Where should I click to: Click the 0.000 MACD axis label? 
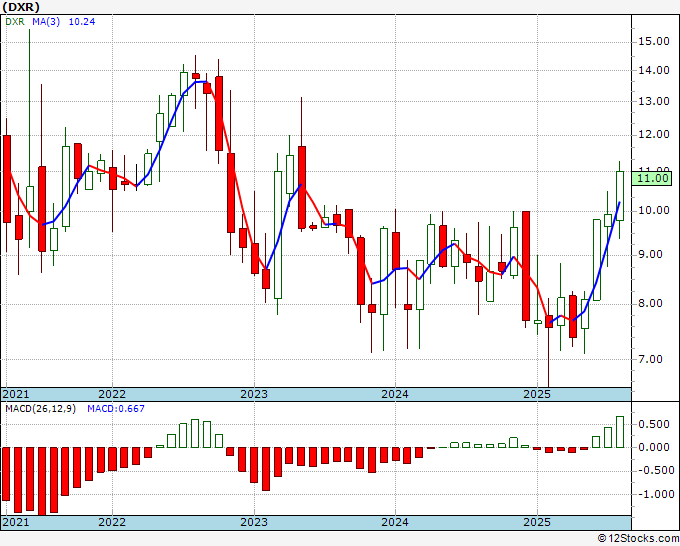[654, 447]
